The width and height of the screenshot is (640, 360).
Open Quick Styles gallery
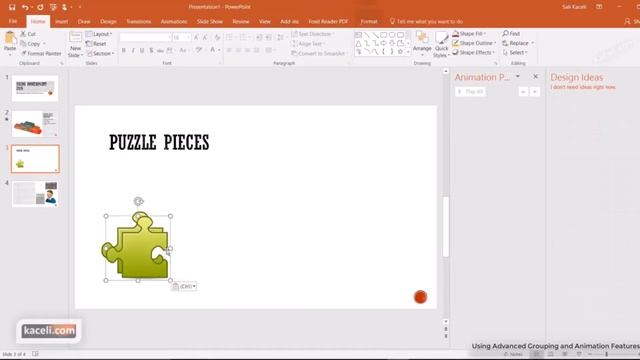441,44
